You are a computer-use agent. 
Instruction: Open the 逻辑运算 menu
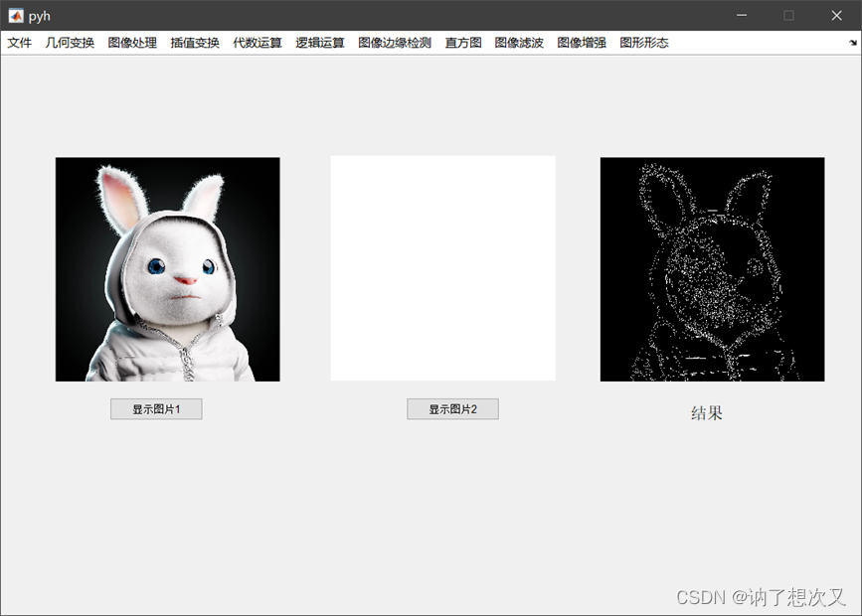tap(320, 43)
